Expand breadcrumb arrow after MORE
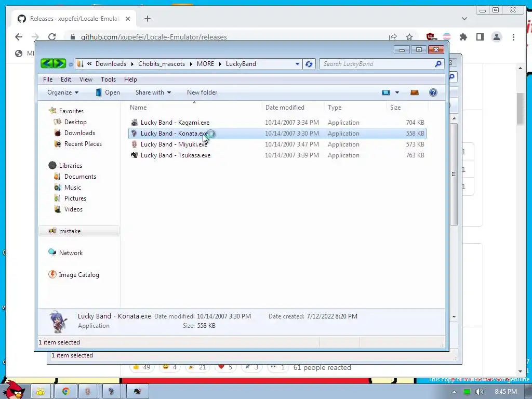Image resolution: width=532 pixels, height=399 pixels. (x=220, y=64)
